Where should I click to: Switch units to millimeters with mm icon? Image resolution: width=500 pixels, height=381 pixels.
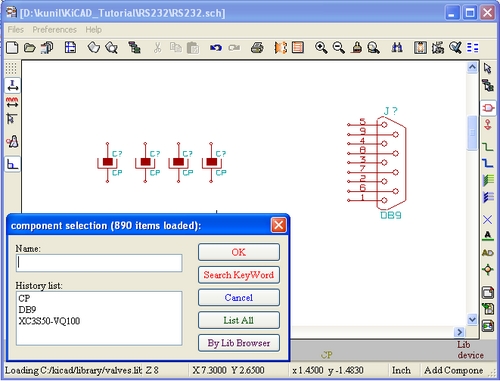pyautogui.click(x=12, y=102)
